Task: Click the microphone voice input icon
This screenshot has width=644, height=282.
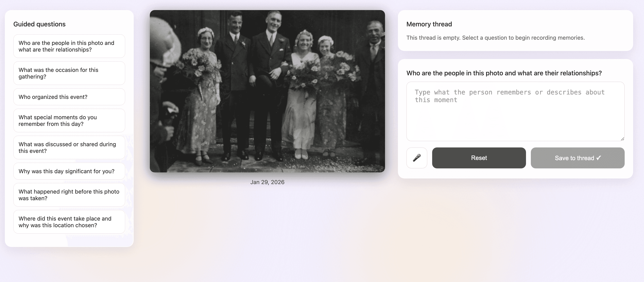Action: [x=417, y=158]
